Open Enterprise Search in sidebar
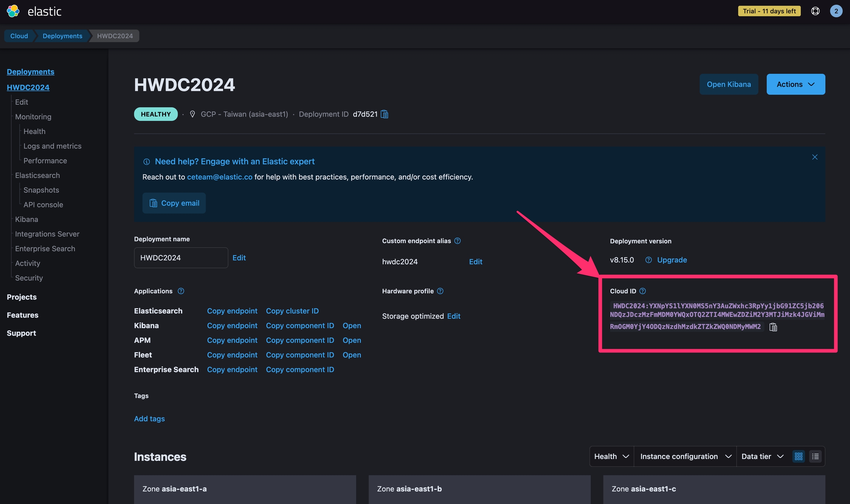 pyautogui.click(x=45, y=248)
